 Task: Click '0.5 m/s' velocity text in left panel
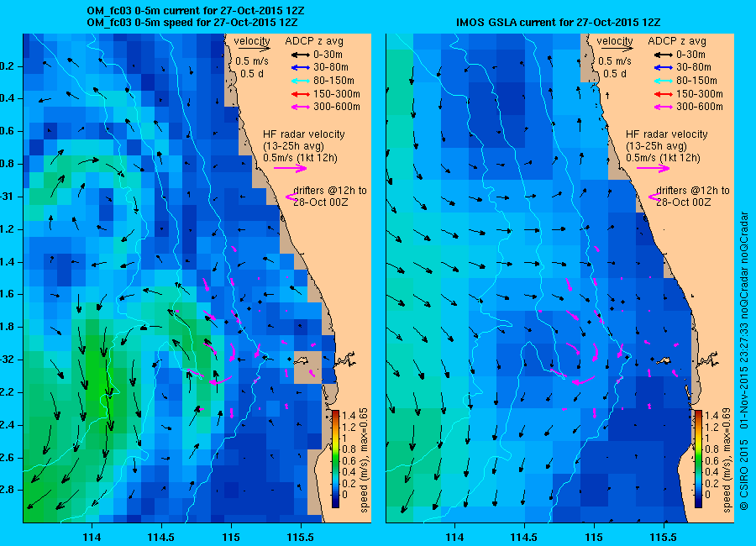(x=252, y=61)
